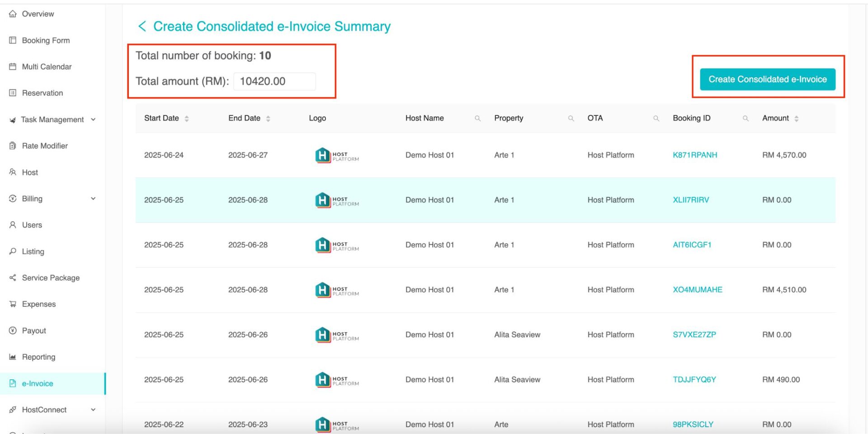Click Create Consolidated e-Invoice button
The image size is (868, 434).
(x=767, y=79)
